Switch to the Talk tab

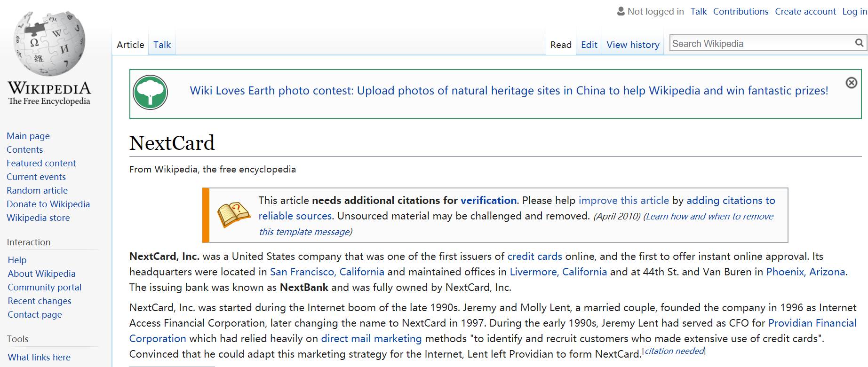point(162,45)
